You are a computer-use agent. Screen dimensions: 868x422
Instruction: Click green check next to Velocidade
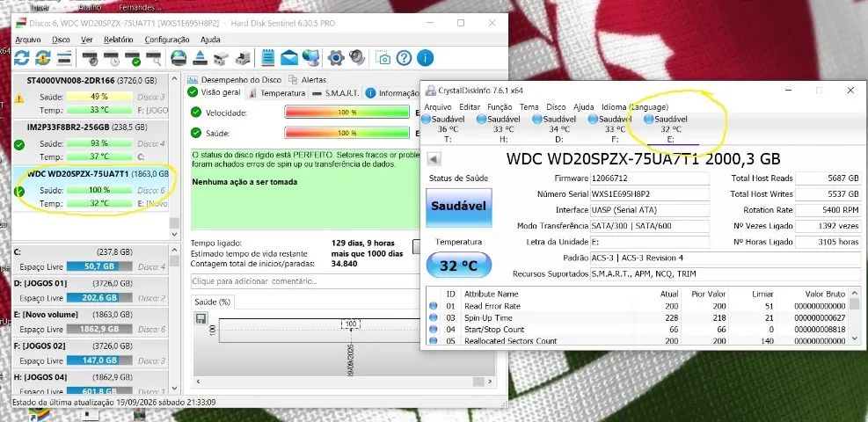click(195, 113)
